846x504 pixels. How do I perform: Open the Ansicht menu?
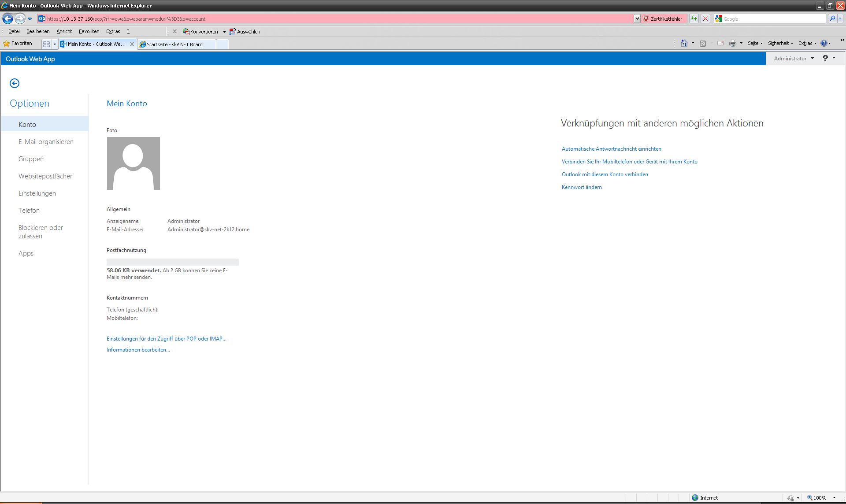(x=64, y=31)
